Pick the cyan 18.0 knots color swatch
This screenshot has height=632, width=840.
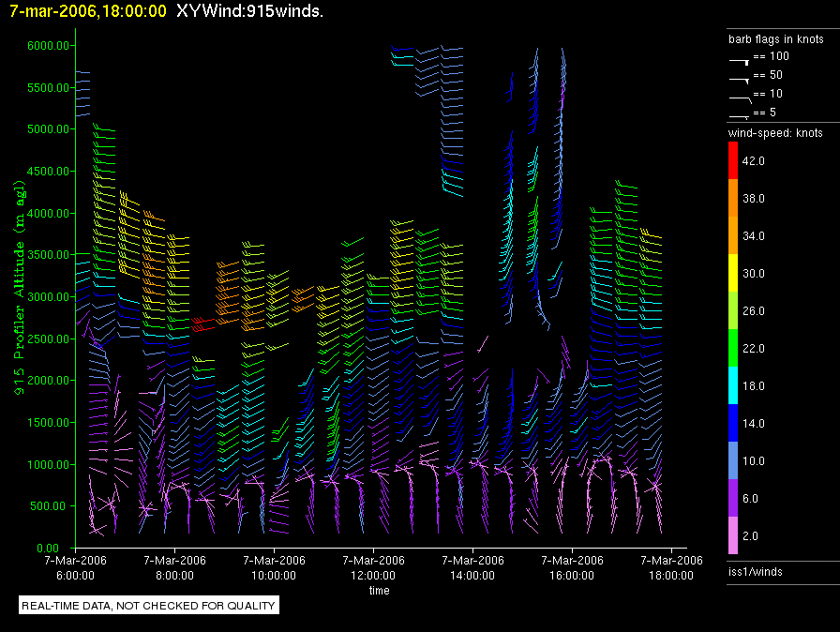(734, 385)
